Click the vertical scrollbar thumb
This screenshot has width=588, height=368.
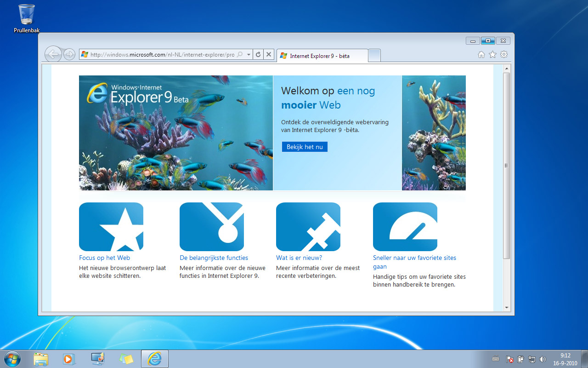(507, 165)
